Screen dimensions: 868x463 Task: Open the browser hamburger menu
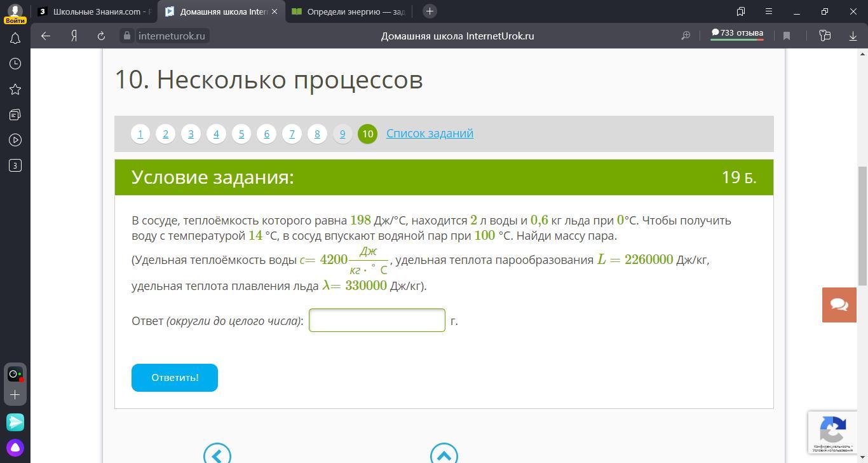point(768,11)
